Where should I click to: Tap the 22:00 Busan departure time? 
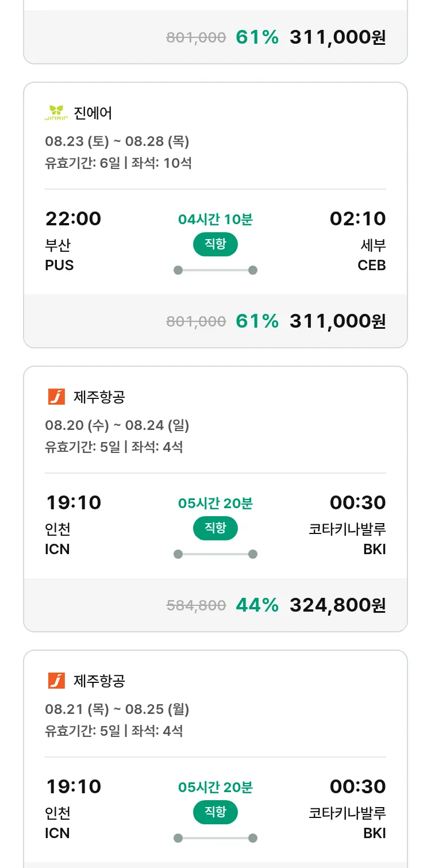(x=73, y=218)
